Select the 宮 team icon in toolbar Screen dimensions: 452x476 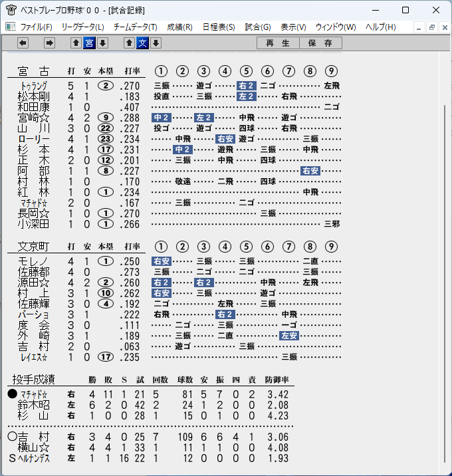(x=89, y=43)
